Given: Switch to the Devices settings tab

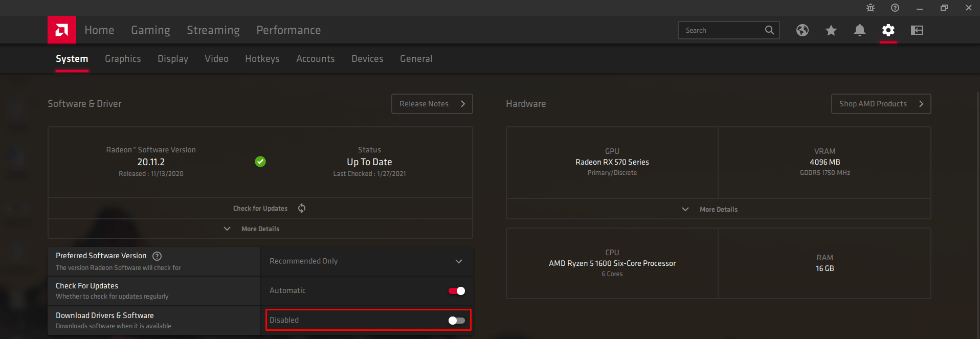Looking at the screenshot, I should coord(367,59).
